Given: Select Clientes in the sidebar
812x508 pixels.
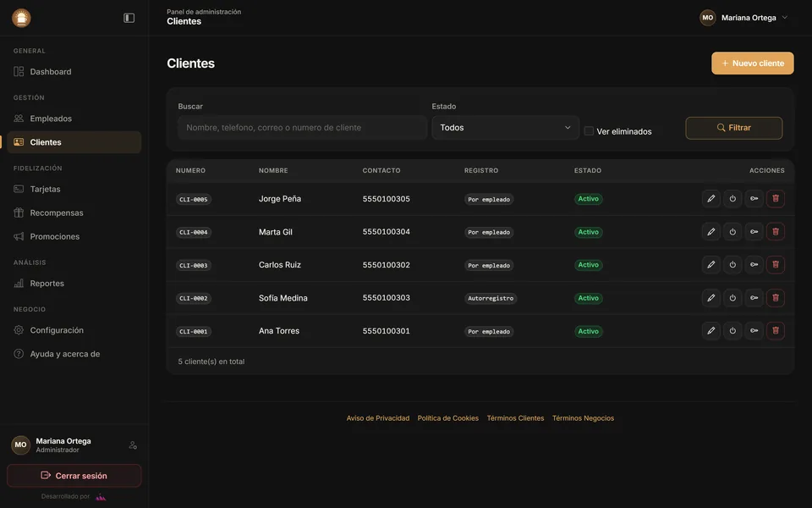Looking at the screenshot, I should 74,142.
